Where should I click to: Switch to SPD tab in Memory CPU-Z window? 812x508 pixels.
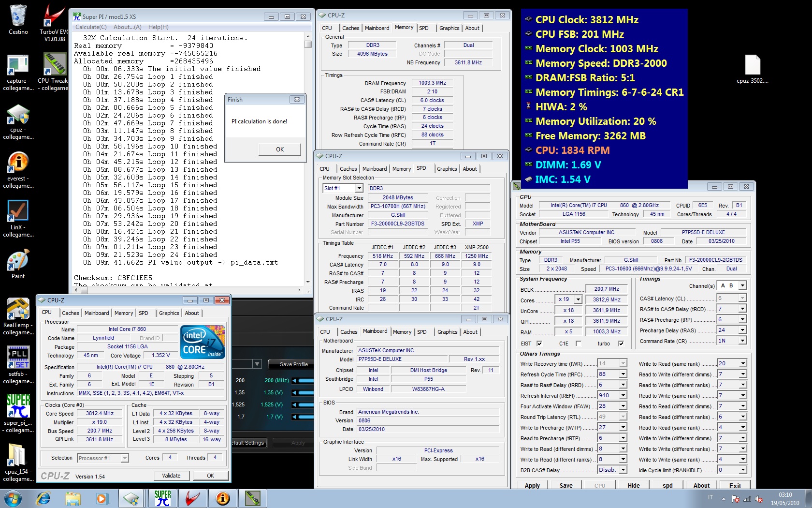424,28
